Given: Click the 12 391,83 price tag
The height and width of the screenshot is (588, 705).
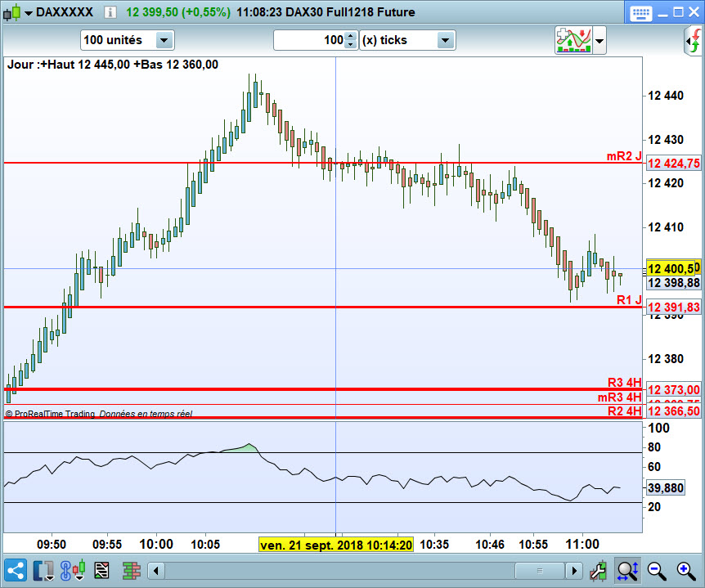Looking at the screenshot, I should [x=674, y=307].
